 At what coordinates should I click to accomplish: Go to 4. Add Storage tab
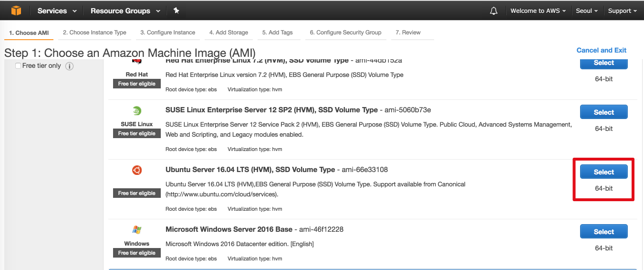[229, 32]
